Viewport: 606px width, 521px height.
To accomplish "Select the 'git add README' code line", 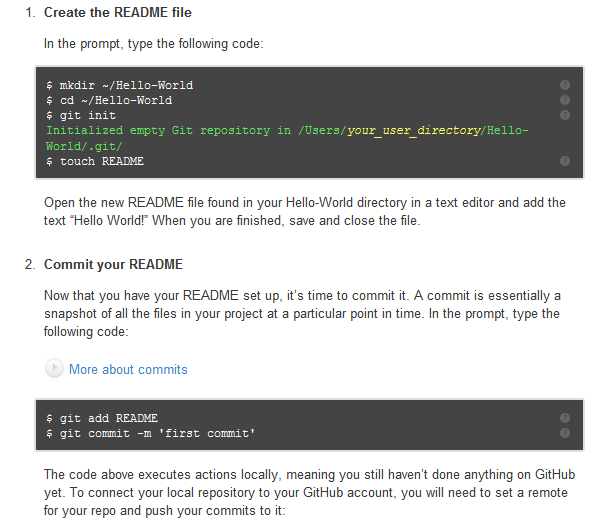I will point(108,418).
